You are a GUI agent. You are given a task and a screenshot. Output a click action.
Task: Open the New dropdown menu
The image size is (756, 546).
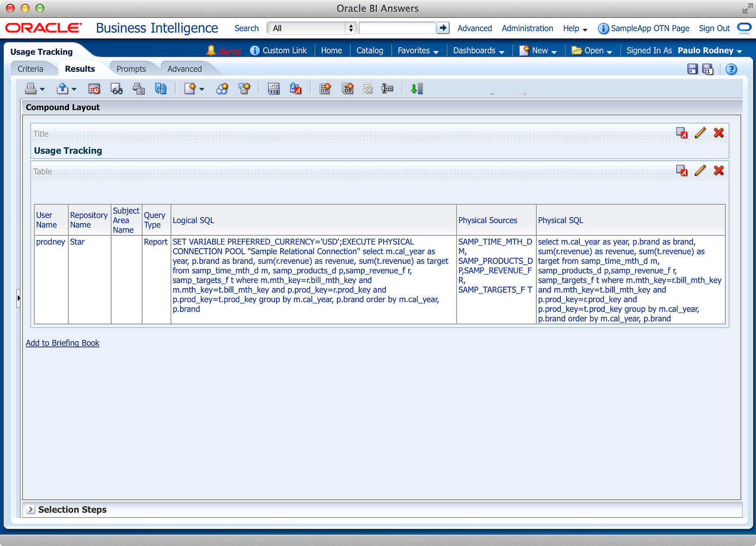click(x=538, y=51)
